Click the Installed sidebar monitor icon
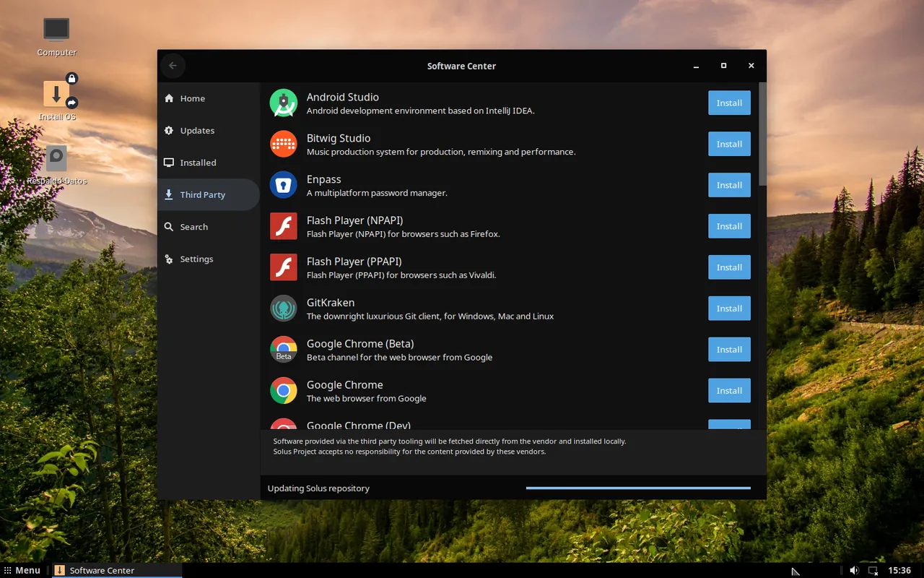Screen dimensions: 924x578 (x=169, y=163)
